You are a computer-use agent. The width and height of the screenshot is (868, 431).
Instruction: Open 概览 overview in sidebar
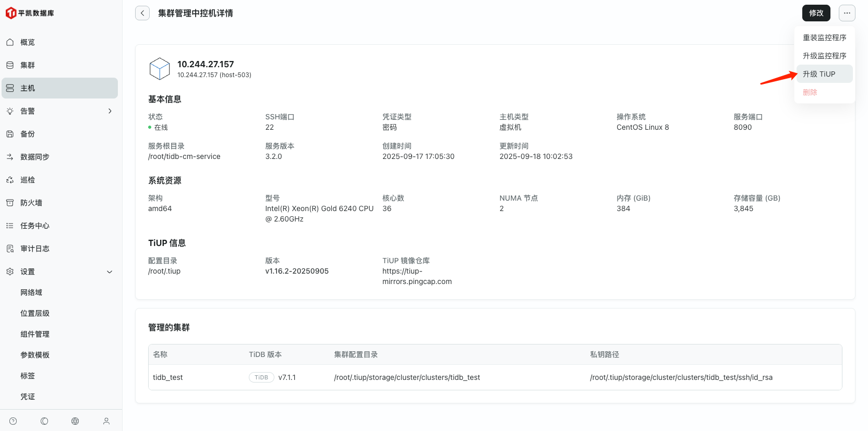pos(28,42)
